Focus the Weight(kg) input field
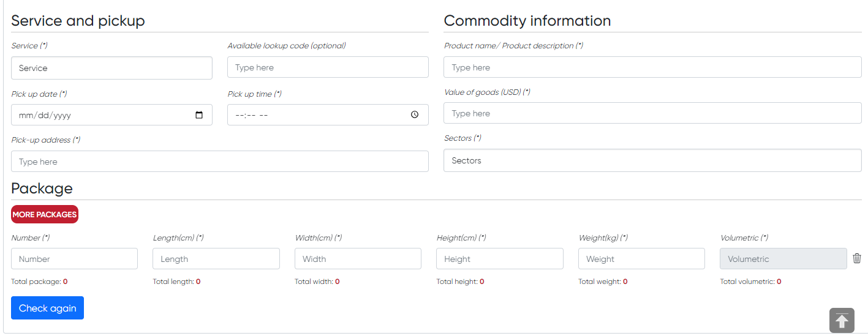 (641, 259)
